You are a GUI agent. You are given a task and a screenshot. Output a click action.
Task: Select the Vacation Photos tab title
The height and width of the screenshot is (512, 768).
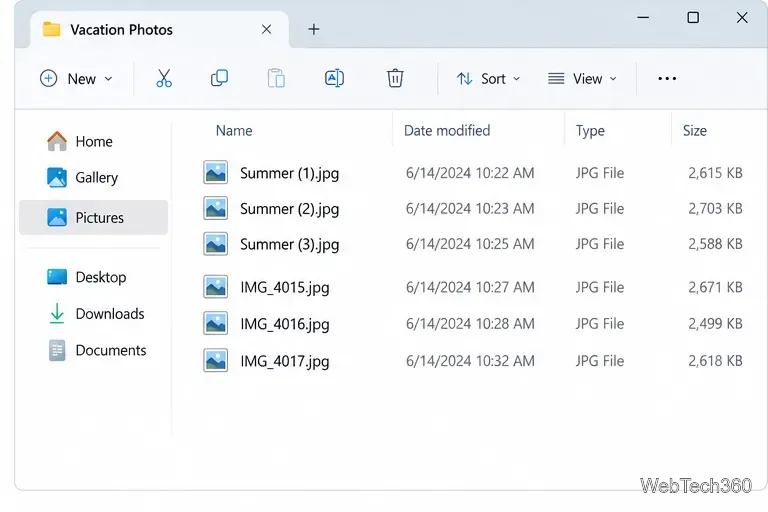[x=121, y=30]
